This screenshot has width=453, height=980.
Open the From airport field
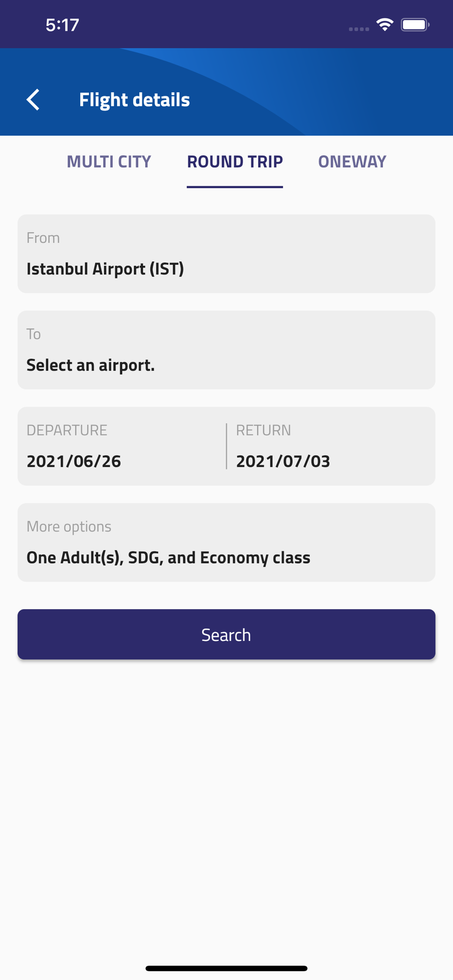(226, 254)
